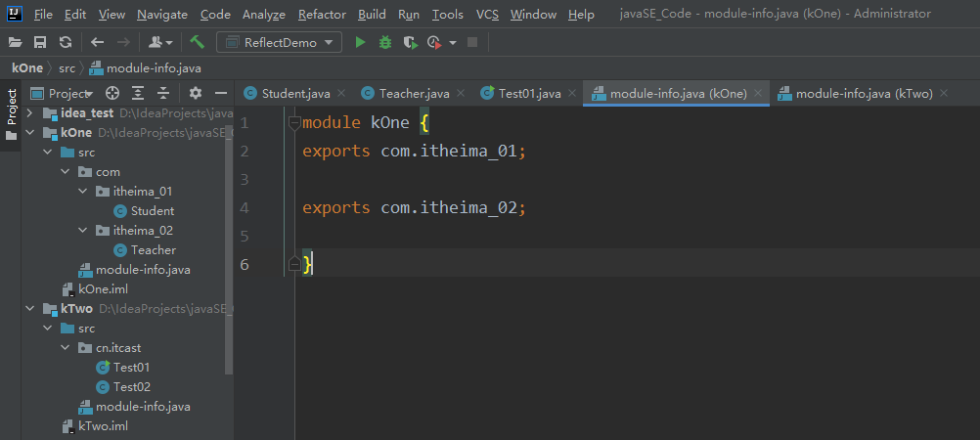Debug ReflectDemo with the bug icon

click(385, 42)
